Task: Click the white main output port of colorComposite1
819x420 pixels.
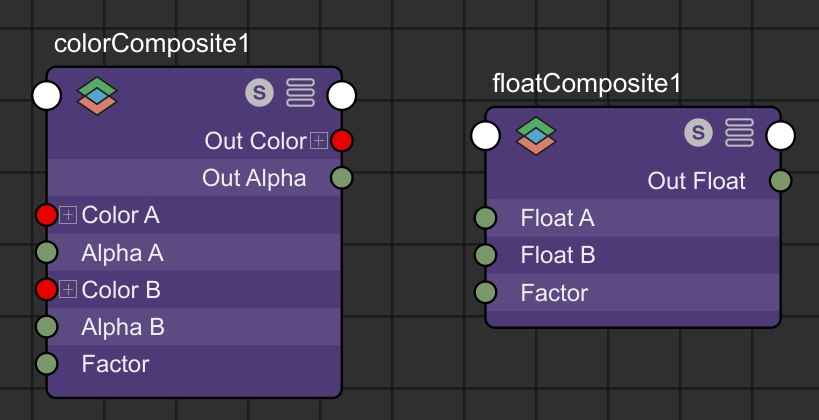Action: (x=342, y=96)
